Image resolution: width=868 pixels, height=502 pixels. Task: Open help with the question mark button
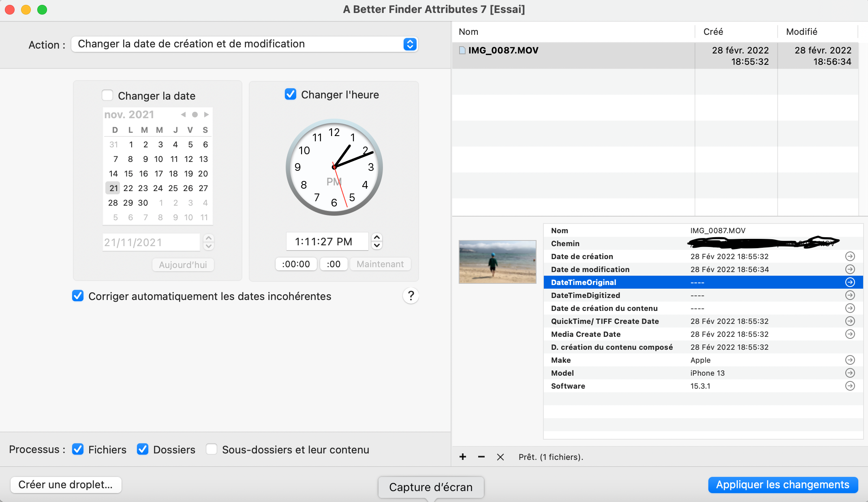click(x=410, y=296)
